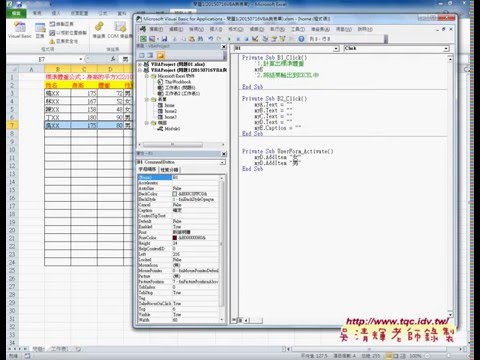Click the Excel Name Box showing E7
Screen dimensions: 480x360
coord(42,59)
